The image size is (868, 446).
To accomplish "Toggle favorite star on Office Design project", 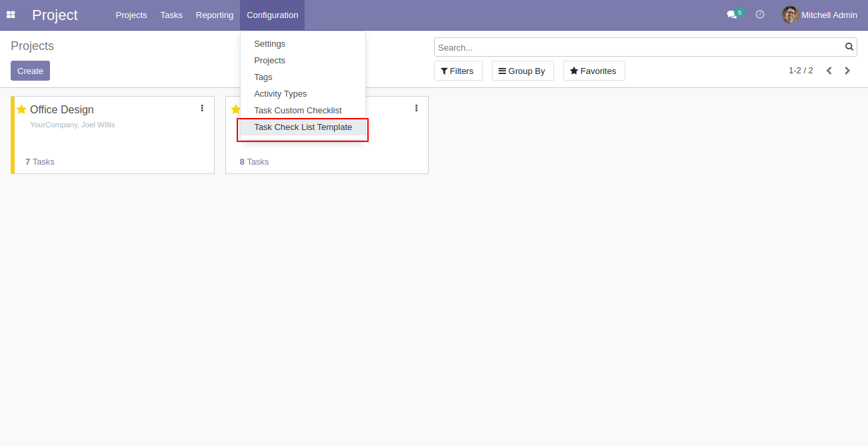I will 21,109.
